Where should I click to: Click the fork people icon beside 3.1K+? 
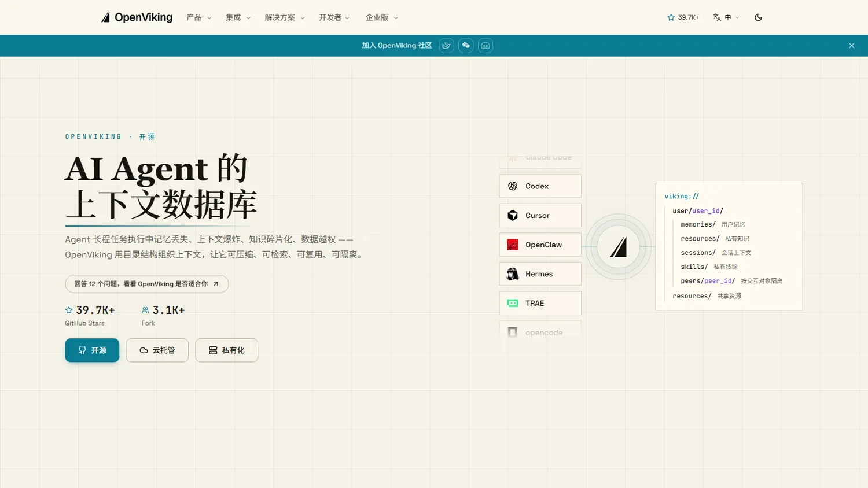(x=145, y=310)
